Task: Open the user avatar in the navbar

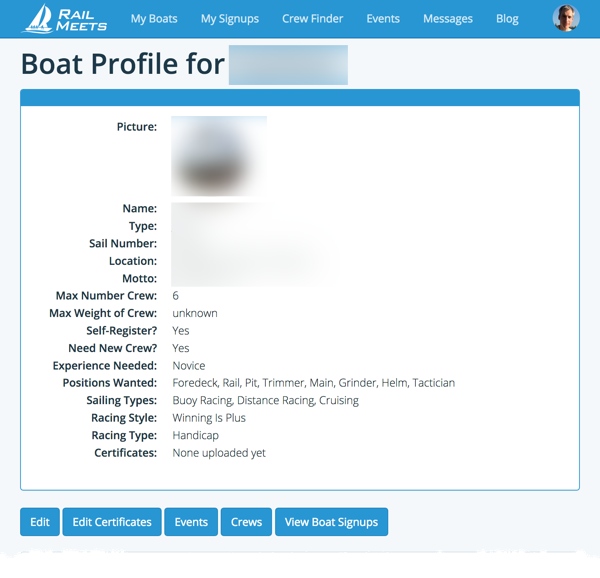Action: click(565, 18)
